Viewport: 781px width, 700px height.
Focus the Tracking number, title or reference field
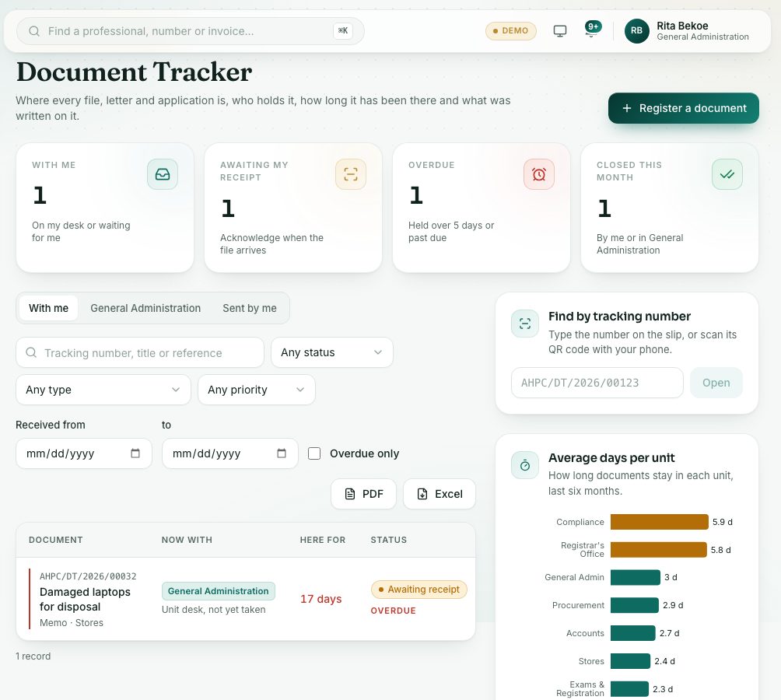click(x=140, y=352)
